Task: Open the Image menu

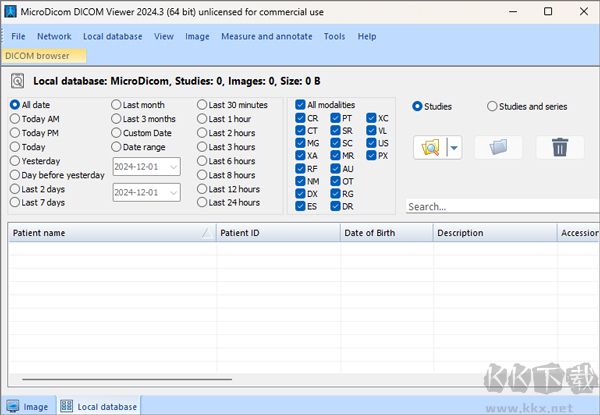Action: tap(197, 36)
